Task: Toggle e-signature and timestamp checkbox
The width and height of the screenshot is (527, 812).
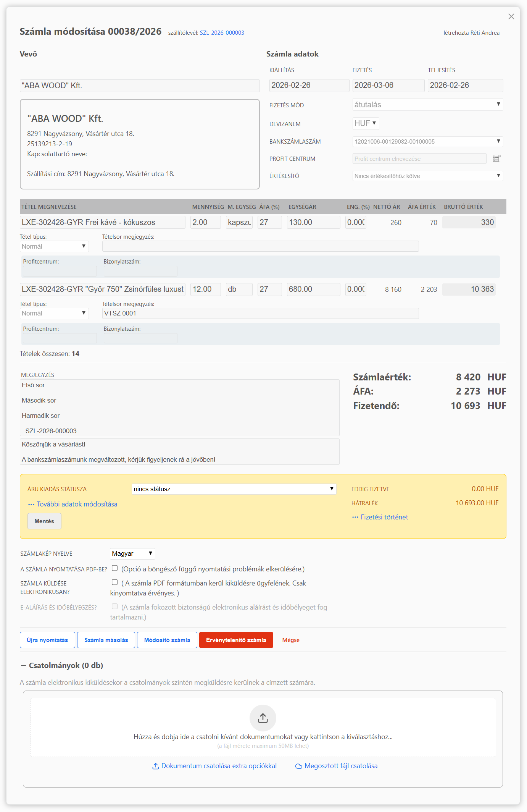Action: [x=114, y=607]
